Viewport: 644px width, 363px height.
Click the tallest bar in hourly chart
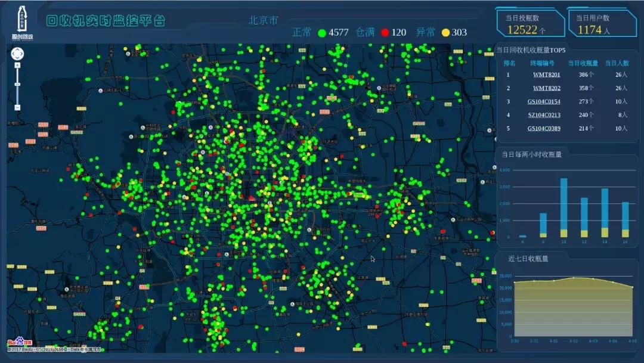pyautogui.click(x=564, y=207)
